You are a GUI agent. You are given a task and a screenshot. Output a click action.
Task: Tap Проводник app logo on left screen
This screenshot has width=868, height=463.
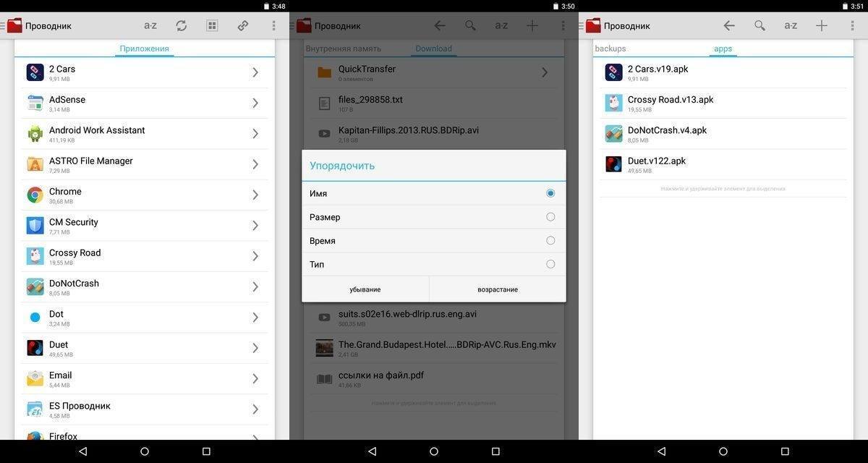click(14, 25)
